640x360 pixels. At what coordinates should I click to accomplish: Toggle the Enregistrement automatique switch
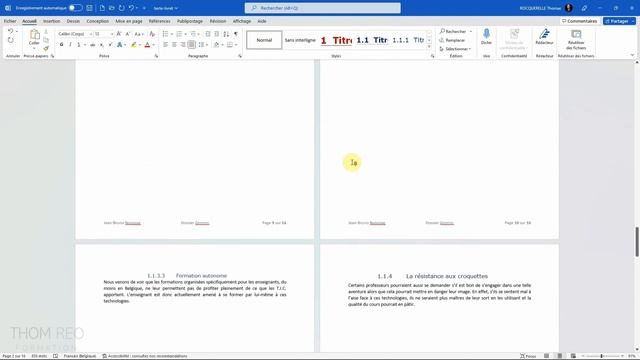pos(76,8)
